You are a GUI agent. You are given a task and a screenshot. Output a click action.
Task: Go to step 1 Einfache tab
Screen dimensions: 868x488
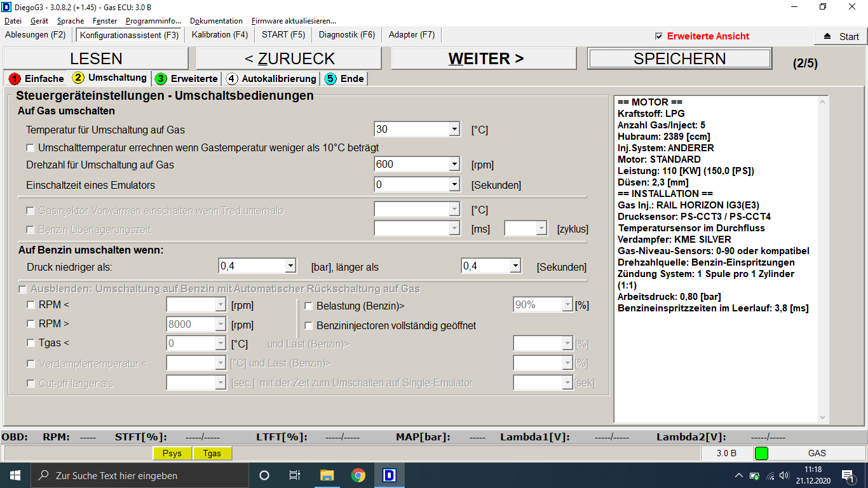[x=36, y=79]
